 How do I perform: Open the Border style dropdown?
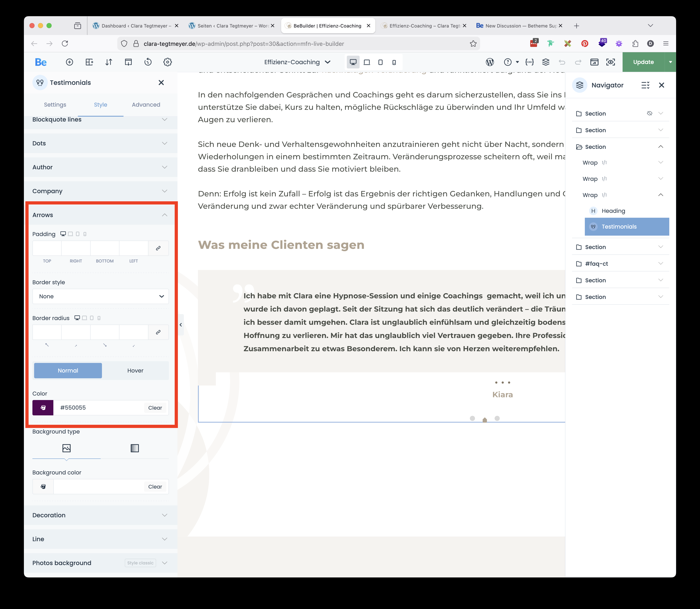point(101,296)
